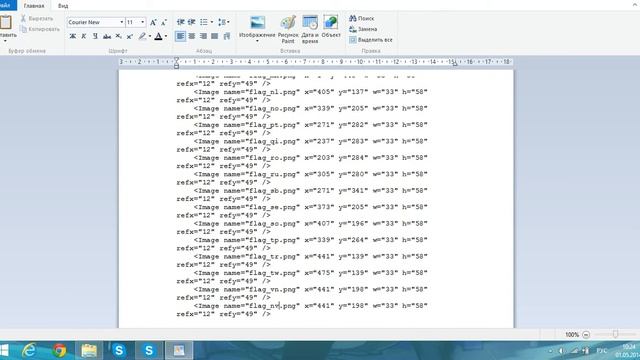Image resolution: width=640 pixels, height=360 pixels.
Task: Click text flag_qi.png in document
Action: (273, 141)
